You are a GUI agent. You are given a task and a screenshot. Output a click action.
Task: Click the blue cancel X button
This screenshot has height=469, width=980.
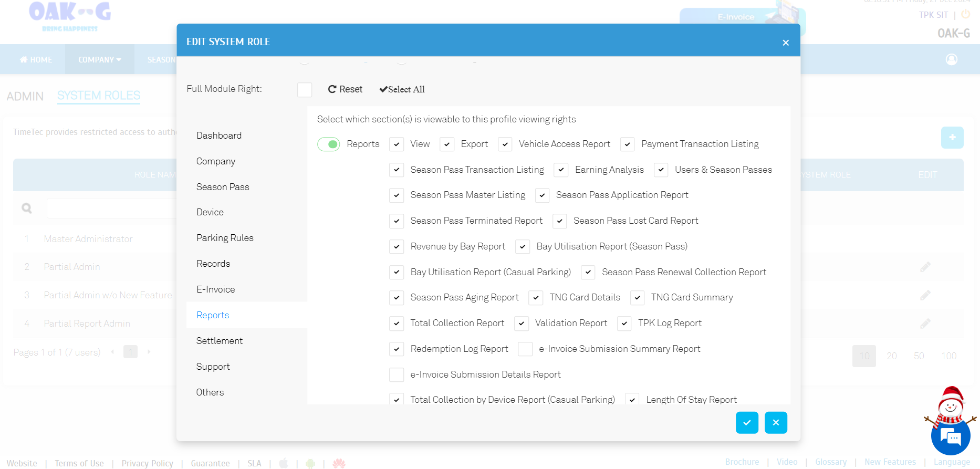(x=776, y=423)
